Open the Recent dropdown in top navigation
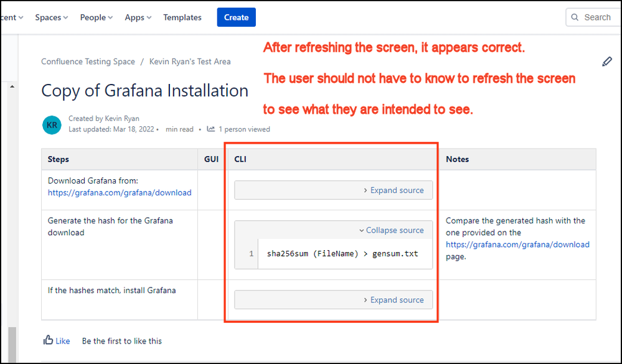 [12, 17]
